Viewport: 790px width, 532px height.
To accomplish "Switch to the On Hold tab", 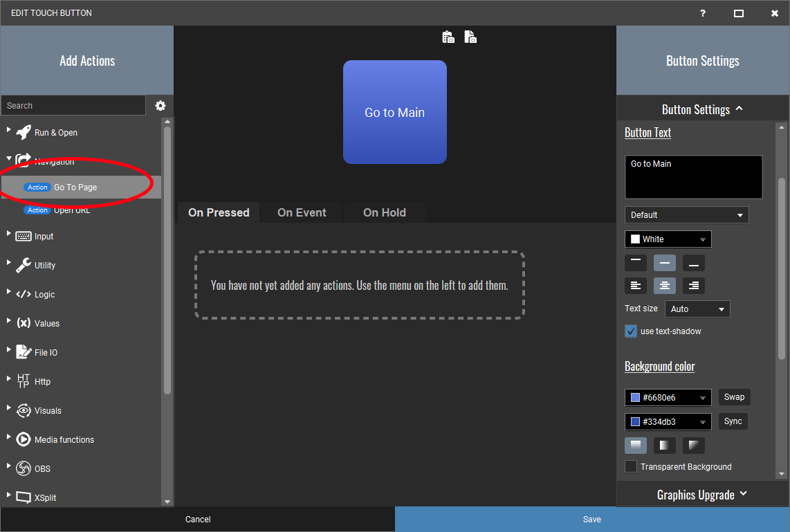I will point(384,213).
